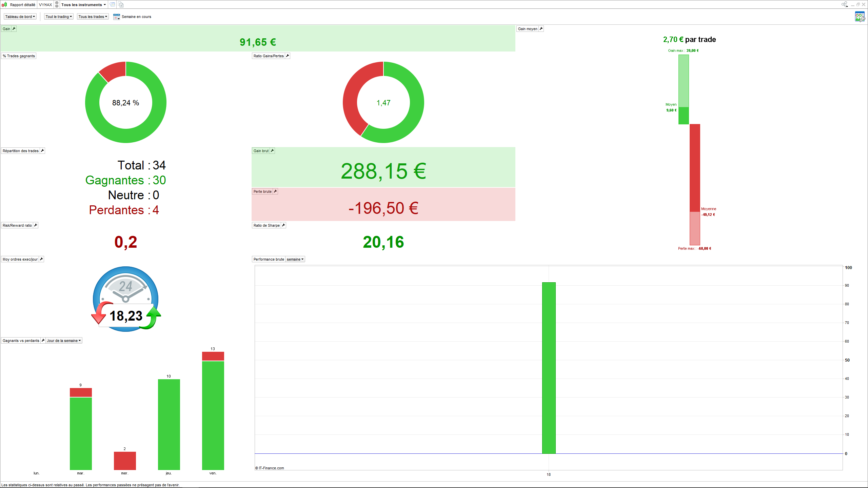Open Jour de la semaine grouping dropdown
Image resolution: width=868 pixels, height=488 pixels.
click(64, 341)
